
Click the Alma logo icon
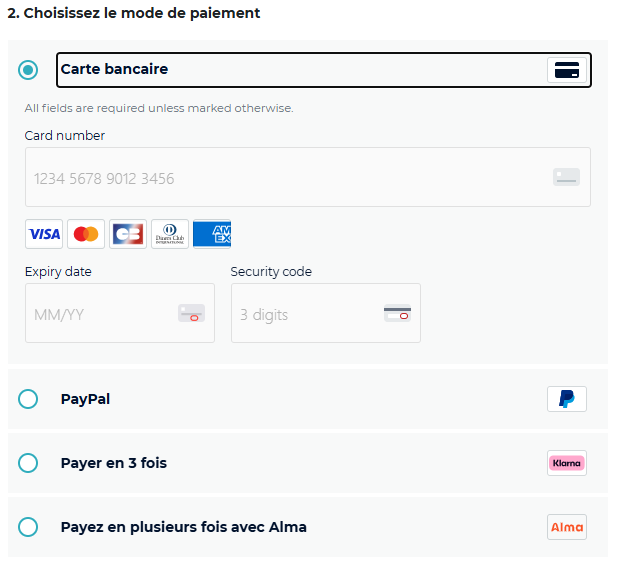click(x=566, y=527)
